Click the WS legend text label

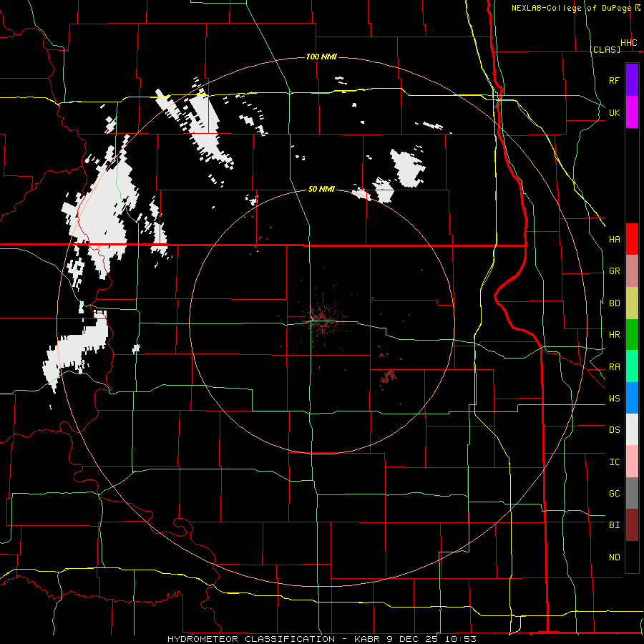click(614, 399)
